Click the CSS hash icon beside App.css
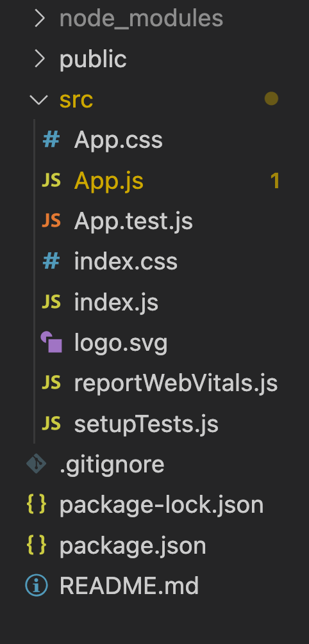The width and height of the screenshot is (309, 644). 51,140
